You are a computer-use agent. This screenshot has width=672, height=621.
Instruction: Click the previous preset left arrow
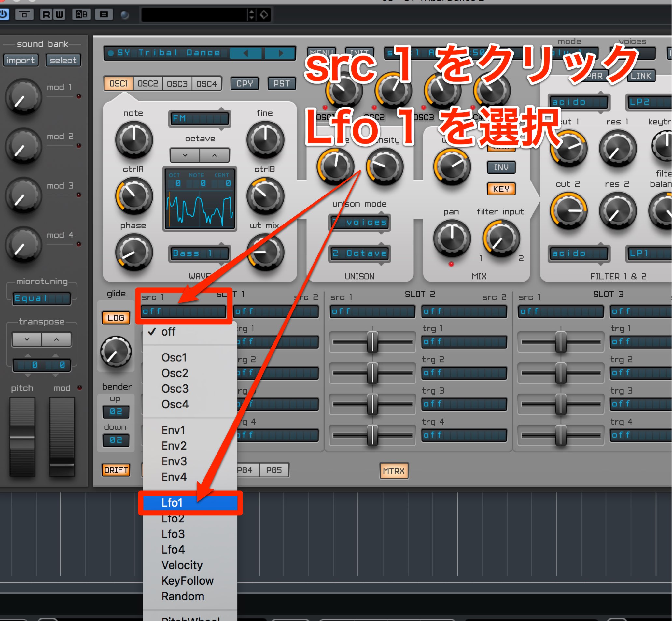click(246, 53)
